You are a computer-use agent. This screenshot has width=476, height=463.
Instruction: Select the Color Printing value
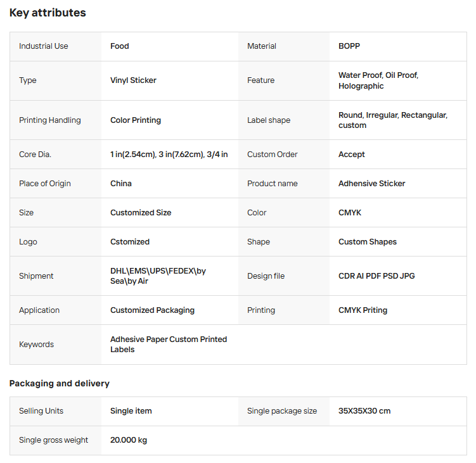tap(136, 120)
